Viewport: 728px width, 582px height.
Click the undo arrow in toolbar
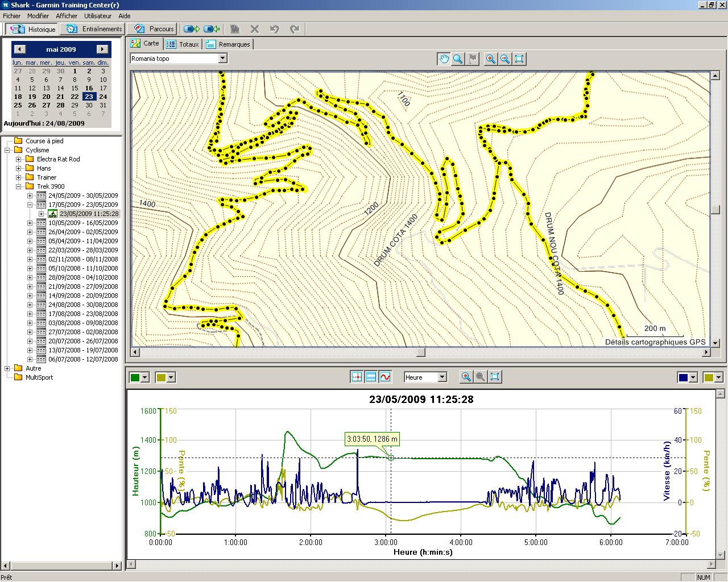tap(275, 29)
